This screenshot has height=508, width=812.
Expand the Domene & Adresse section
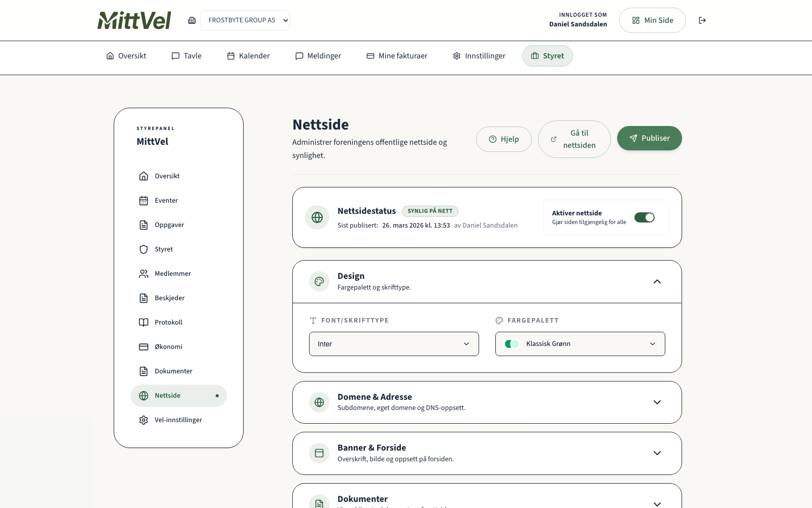tap(657, 402)
